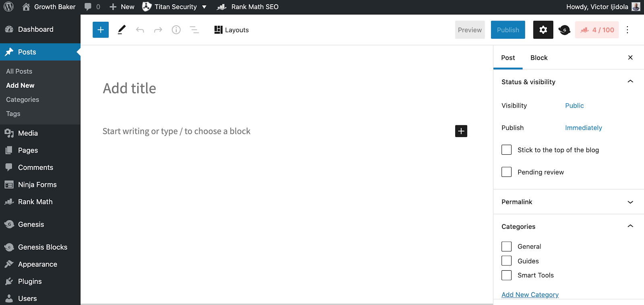Show document details info icon
This screenshot has width=644, height=305.
(176, 30)
